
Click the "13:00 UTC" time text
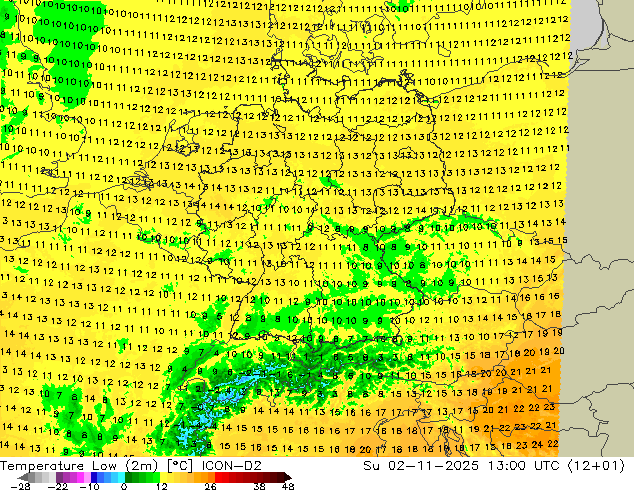coord(523,466)
